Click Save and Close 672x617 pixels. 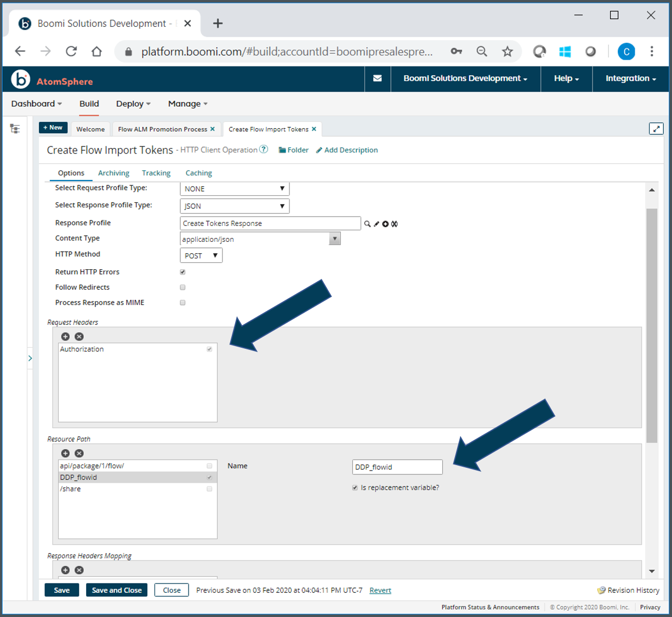pos(116,590)
